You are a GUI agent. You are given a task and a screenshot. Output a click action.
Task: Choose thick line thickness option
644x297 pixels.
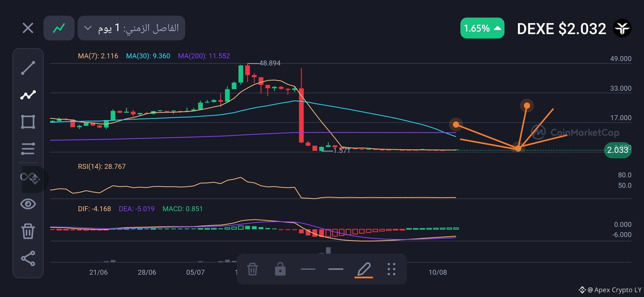(336, 269)
